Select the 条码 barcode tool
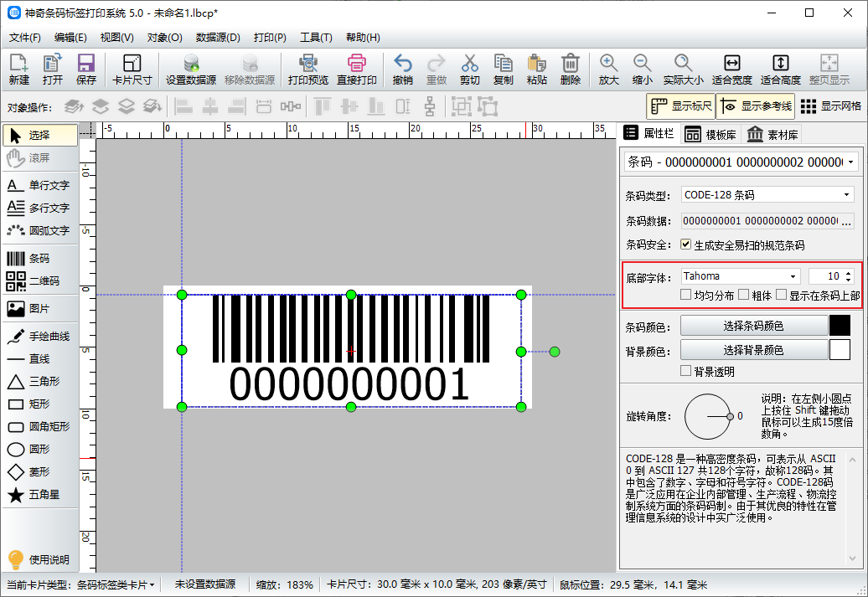Viewport: 868px width, 597px height. pyautogui.click(x=40, y=259)
